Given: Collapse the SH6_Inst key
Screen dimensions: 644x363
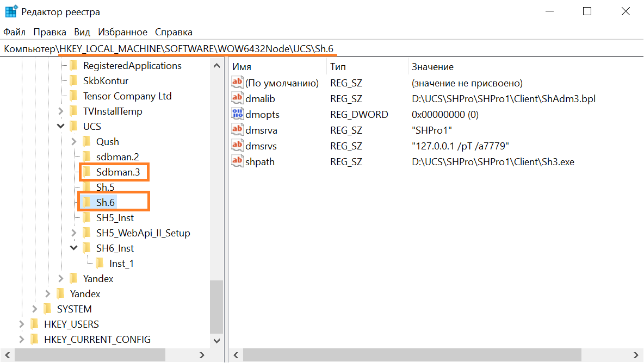Looking at the screenshot, I should tap(74, 248).
